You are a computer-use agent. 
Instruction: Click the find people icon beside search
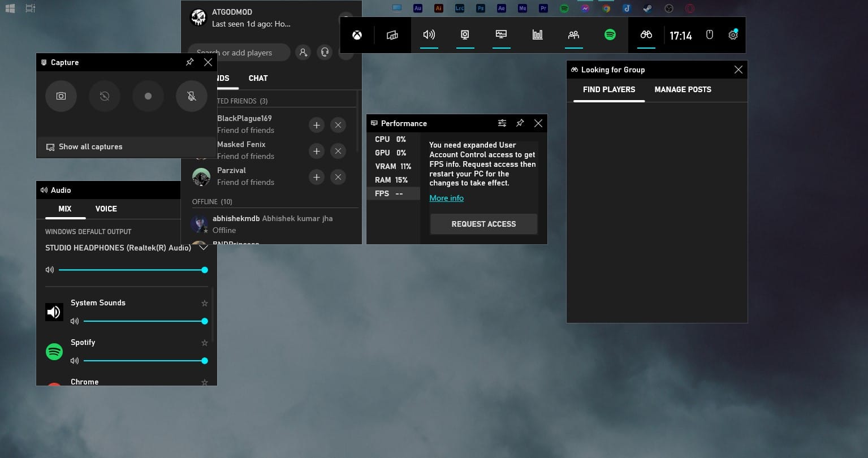click(303, 53)
